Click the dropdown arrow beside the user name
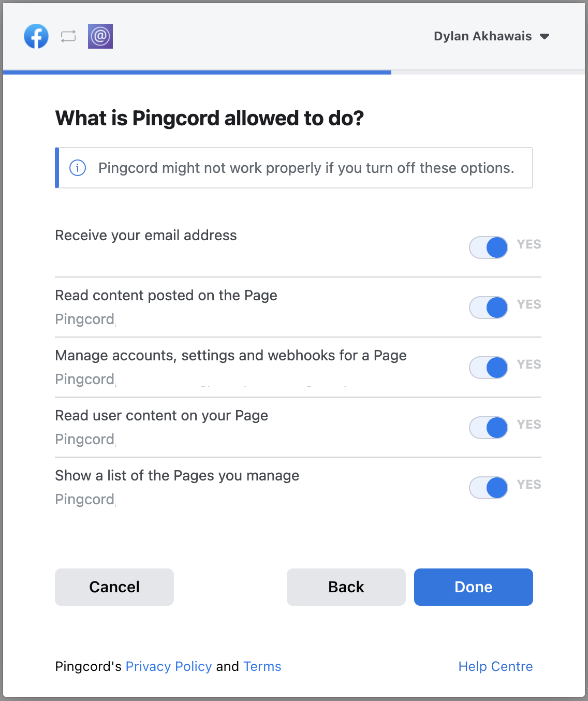This screenshot has height=701, width=588. (545, 36)
